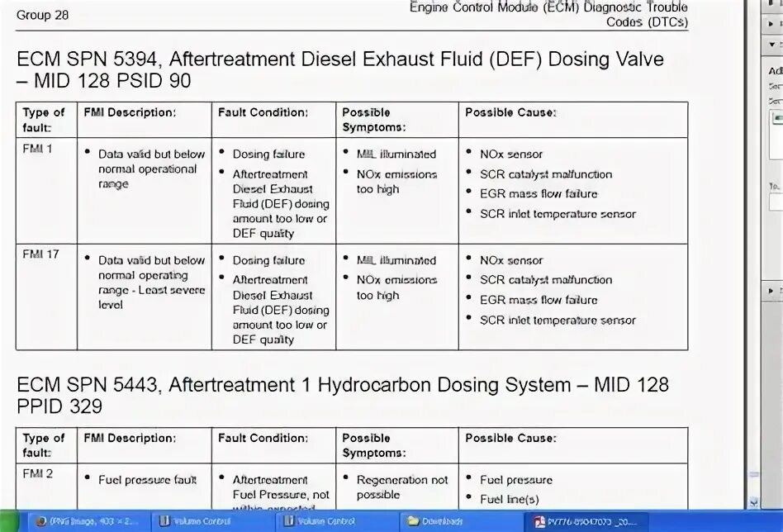Click the 'Engine Control Module (ECM) Diagnostic Trouble Codes' header
This screenshot has width=783, height=532.
[x=548, y=15]
